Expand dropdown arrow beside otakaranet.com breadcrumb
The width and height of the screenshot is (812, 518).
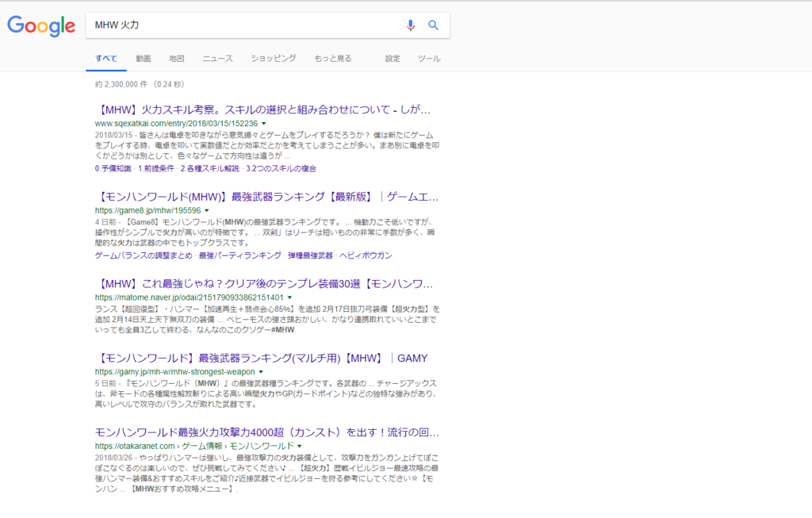pos(300,447)
